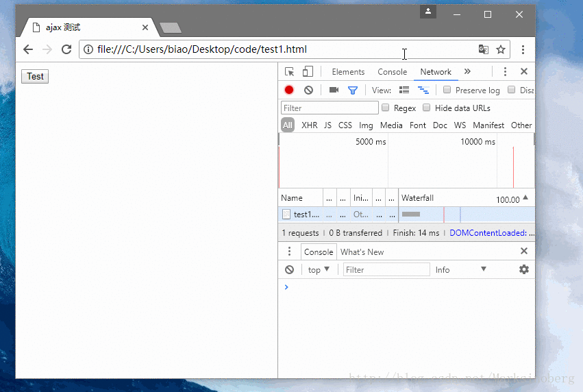This screenshot has height=392, width=583.
Task: Switch to the Elements tab
Action: pyautogui.click(x=348, y=72)
